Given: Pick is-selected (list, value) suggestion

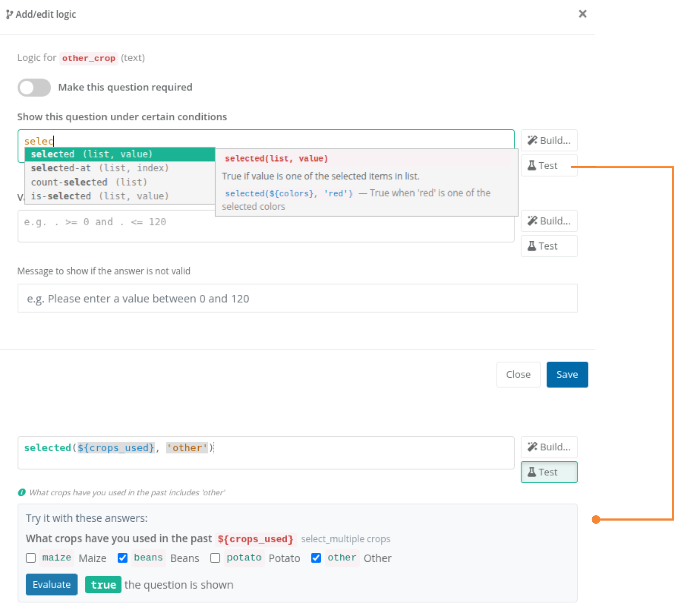Looking at the screenshot, I should click(x=120, y=196).
